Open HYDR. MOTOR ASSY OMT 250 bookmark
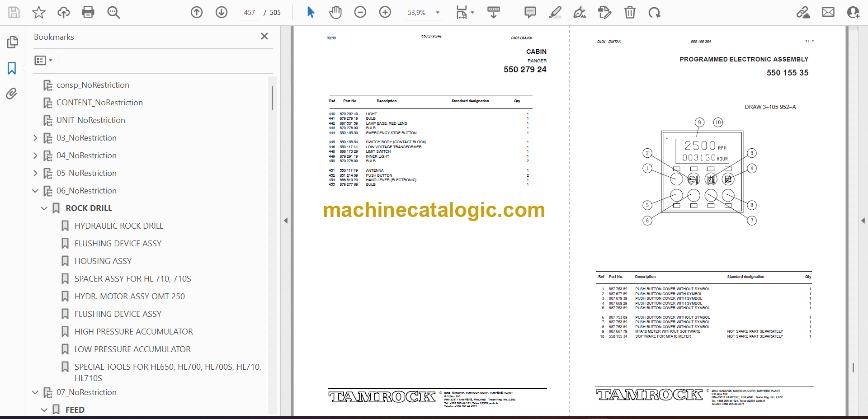The width and height of the screenshot is (868, 419). (130, 297)
